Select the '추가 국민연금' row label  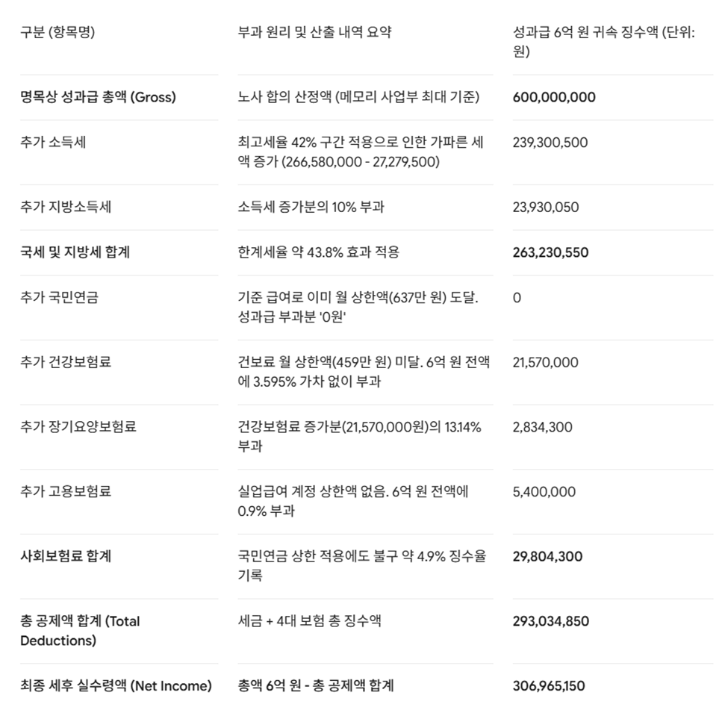tap(60, 297)
